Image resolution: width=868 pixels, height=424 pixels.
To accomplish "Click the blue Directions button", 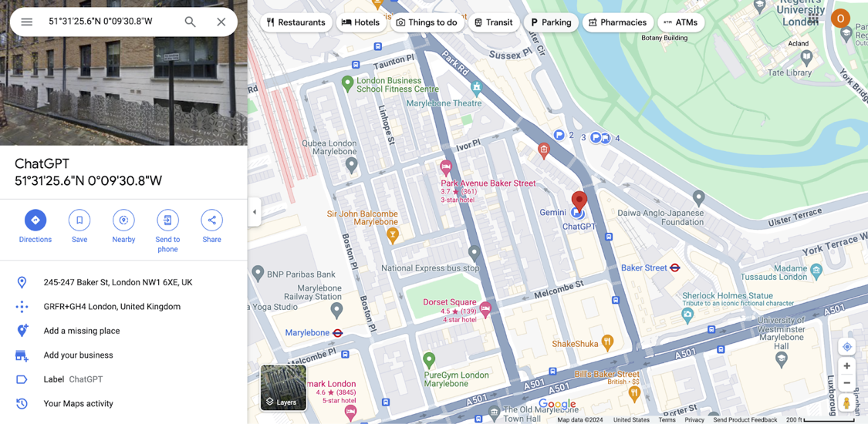I will 35,220.
